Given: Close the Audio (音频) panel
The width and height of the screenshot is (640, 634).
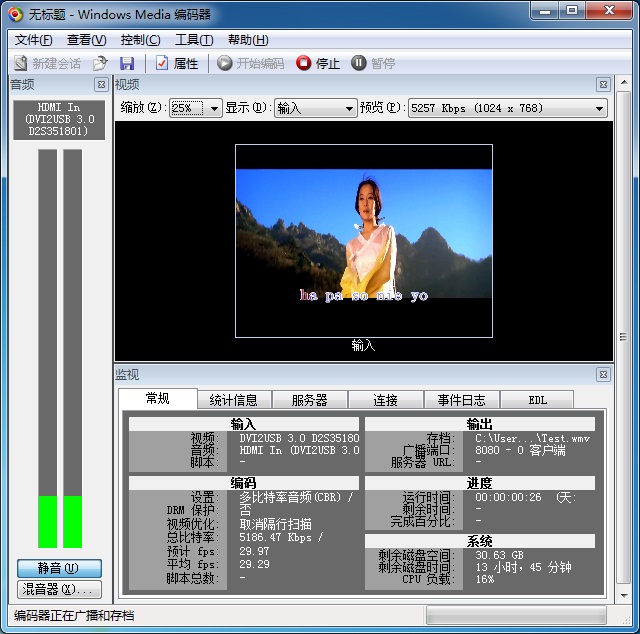Looking at the screenshot, I should pos(101,85).
